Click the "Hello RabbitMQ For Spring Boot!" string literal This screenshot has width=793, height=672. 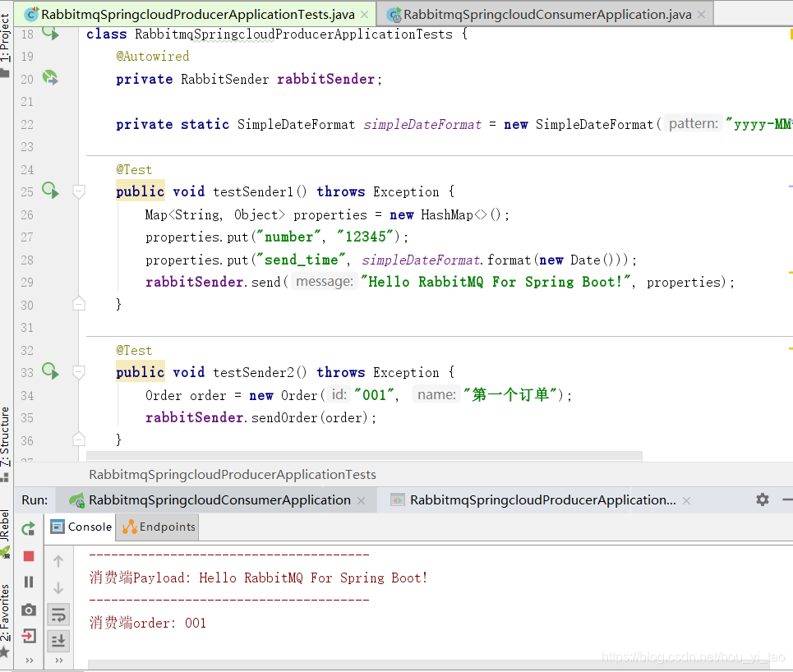click(x=496, y=282)
